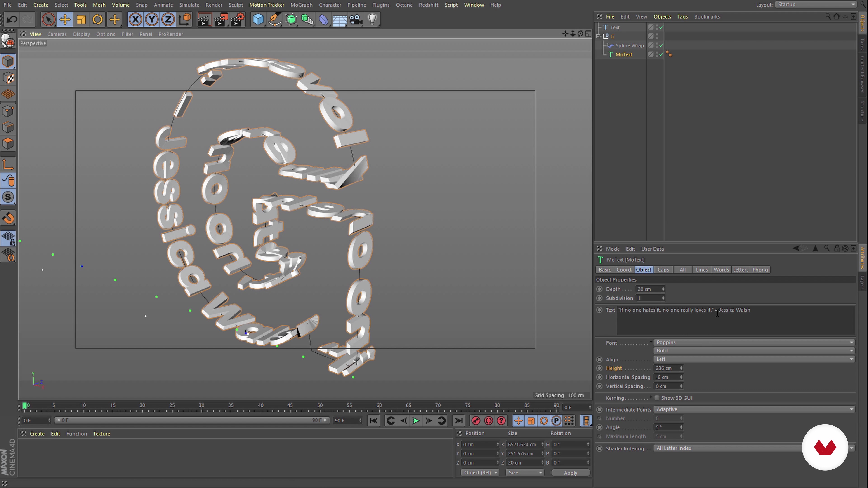Select the MoText object in tree
This screenshot has width=868, height=488.
point(624,54)
